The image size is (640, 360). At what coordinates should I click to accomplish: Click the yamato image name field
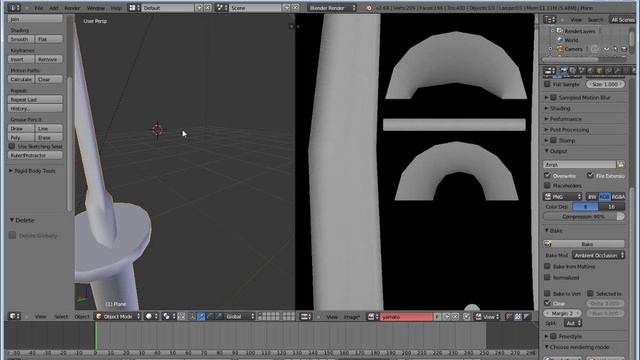(x=407, y=317)
